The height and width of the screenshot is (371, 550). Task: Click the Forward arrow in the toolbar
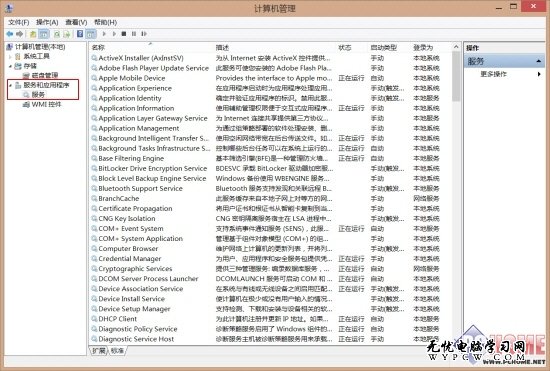tap(20, 34)
